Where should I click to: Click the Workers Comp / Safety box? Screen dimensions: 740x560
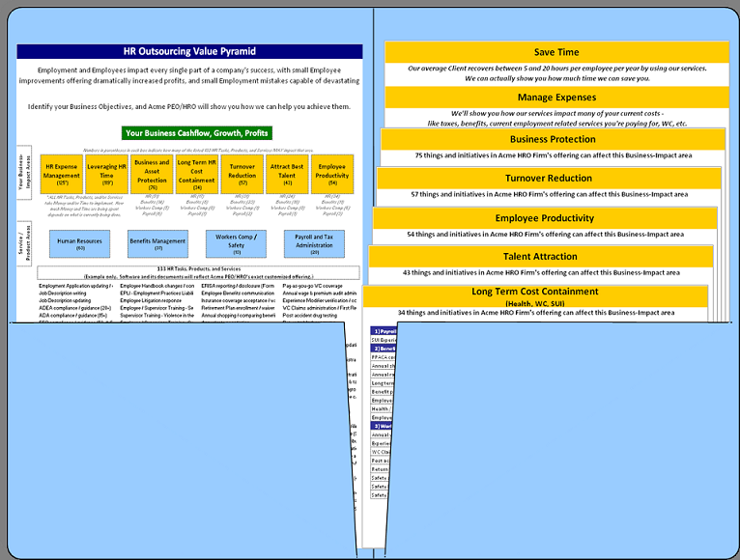[237, 243]
